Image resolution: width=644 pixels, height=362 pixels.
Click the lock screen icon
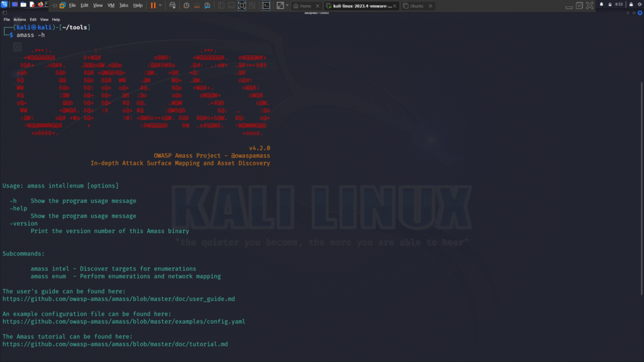631,4
